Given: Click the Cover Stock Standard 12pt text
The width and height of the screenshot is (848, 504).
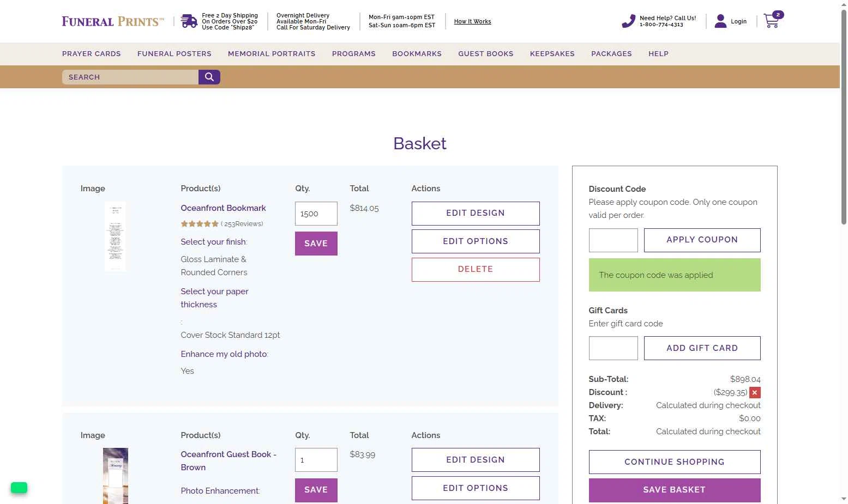Looking at the screenshot, I should 230,335.
